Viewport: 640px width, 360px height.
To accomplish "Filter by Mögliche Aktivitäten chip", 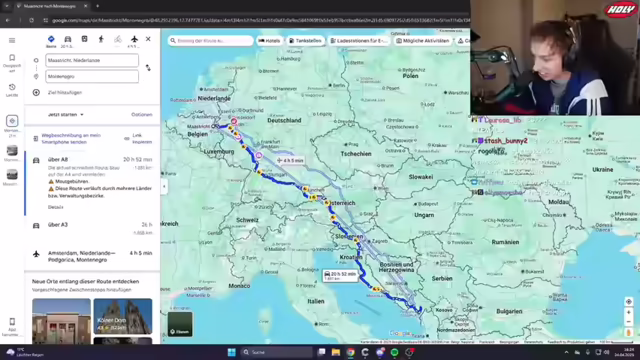I will point(423,41).
